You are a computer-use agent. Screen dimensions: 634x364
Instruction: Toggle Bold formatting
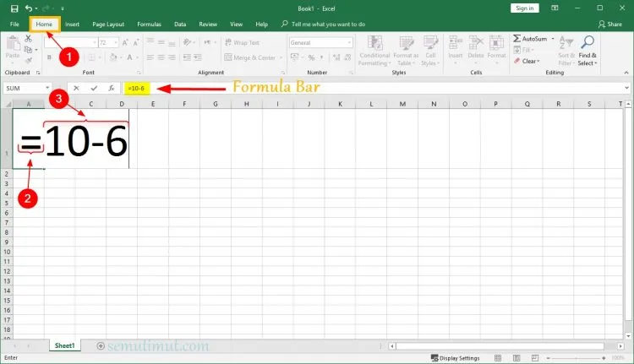pyautogui.click(x=49, y=57)
